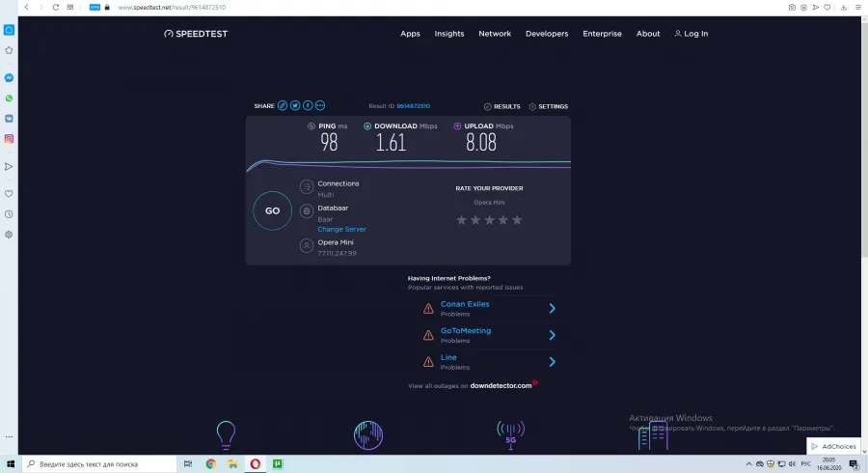This screenshot has width=868, height=473.
Task: Open SETTINGS
Action: pos(548,106)
